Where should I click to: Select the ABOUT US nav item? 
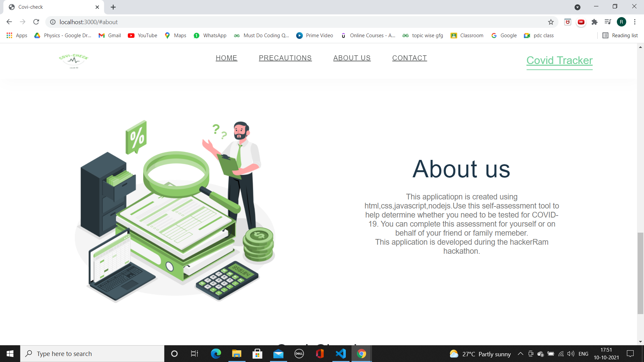pyautogui.click(x=352, y=58)
